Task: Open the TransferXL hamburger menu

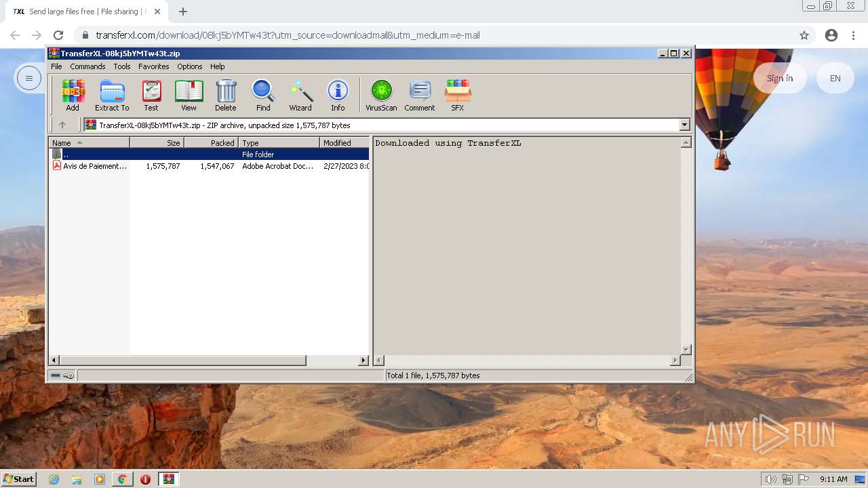Action: tap(29, 78)
